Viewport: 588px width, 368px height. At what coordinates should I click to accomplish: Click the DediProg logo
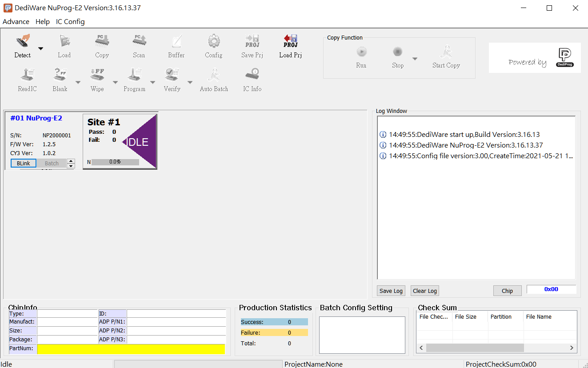pos(564,58)
